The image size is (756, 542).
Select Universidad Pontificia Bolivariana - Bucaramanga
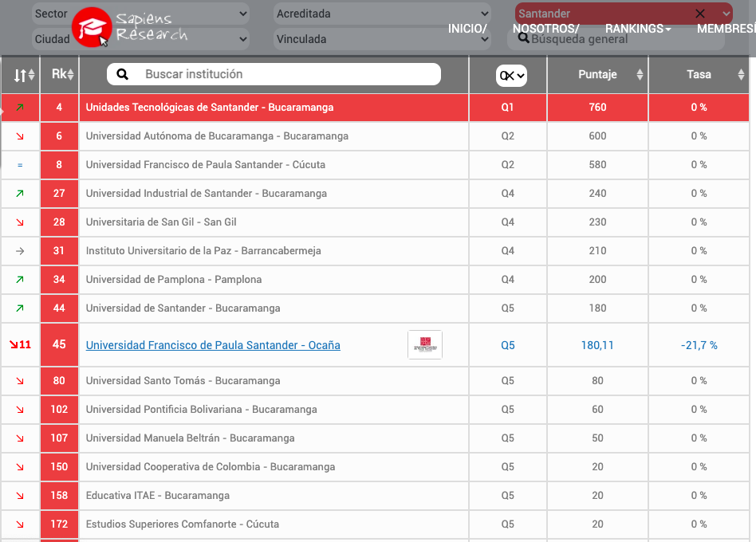tap(202, 410)
